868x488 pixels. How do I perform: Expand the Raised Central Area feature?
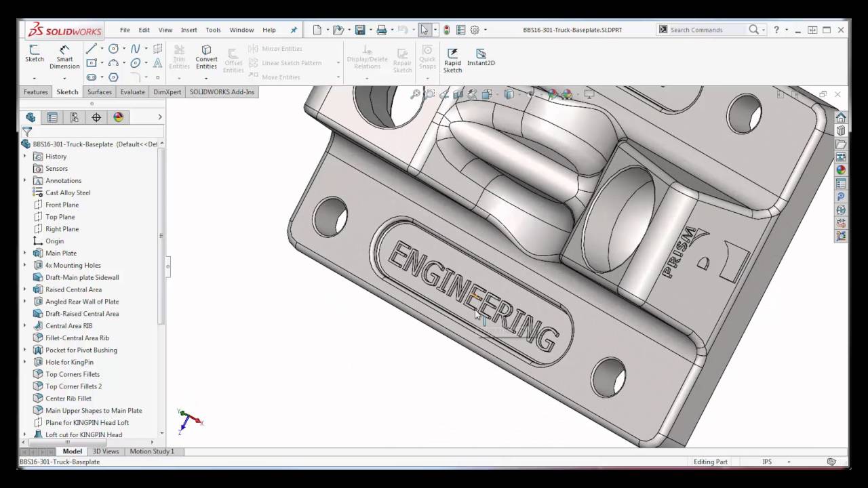pyautogui.click(x=25, y=289)
